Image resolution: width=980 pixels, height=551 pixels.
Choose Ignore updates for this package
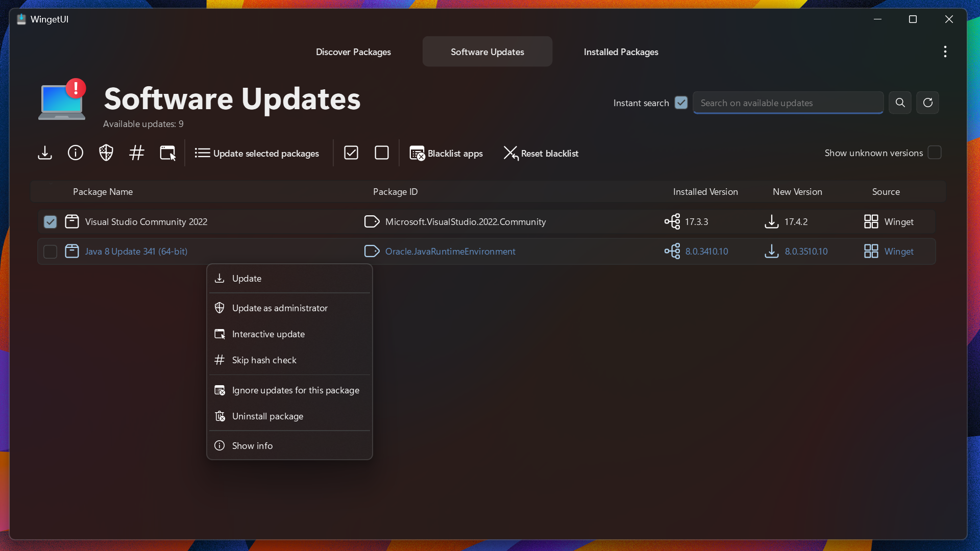[296, 390]
